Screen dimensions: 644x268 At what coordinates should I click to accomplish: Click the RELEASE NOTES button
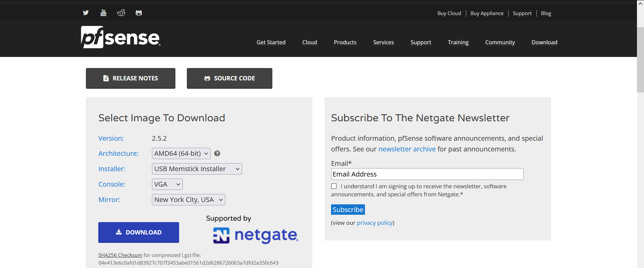click(x=130, y=78)
